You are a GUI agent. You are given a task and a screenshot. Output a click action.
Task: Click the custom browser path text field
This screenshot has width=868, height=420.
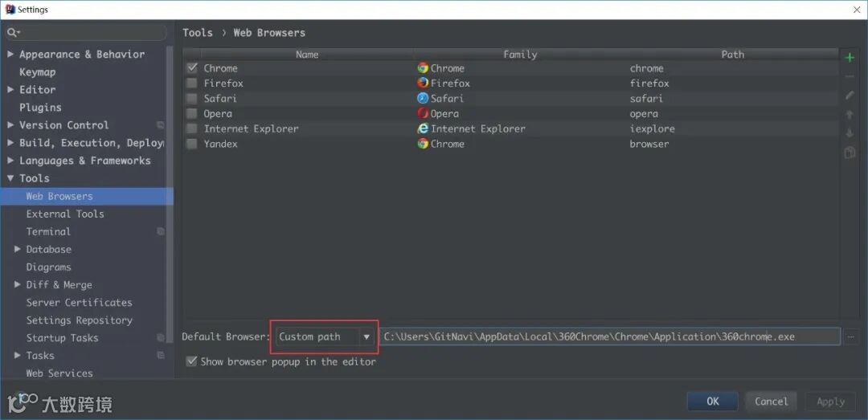point(609,336)
